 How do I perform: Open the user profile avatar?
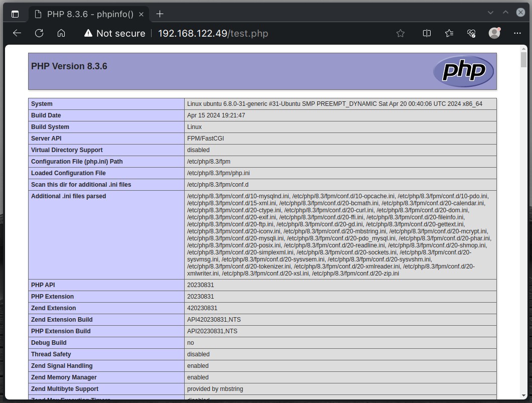(x=494, y=33)
